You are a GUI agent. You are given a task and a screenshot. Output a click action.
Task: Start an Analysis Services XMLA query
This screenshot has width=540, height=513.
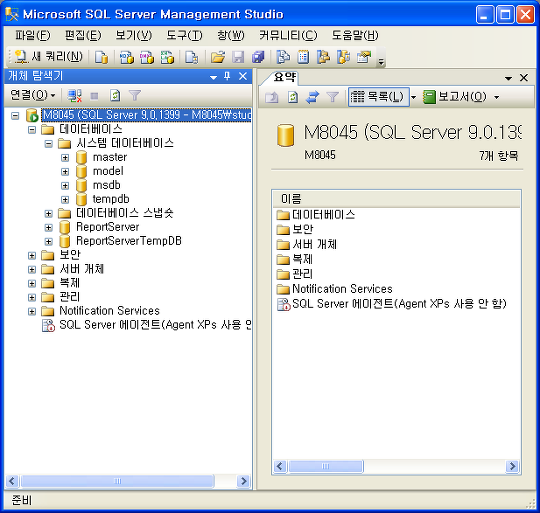click(x=167, y=57)
